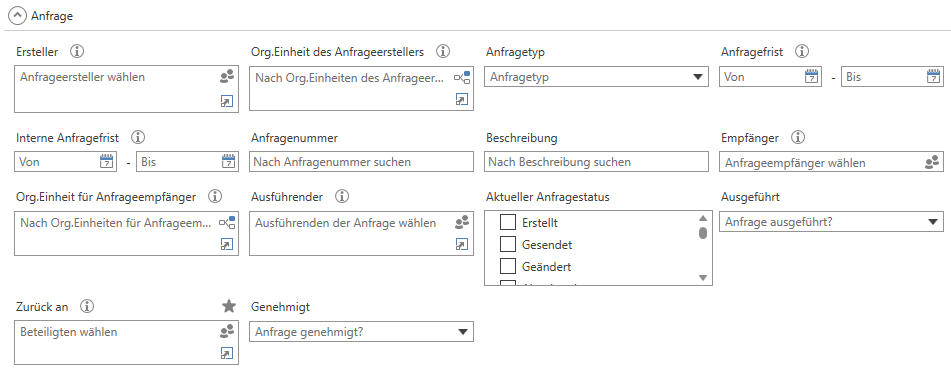951x390 pixels.
Task: Open calendar for Anfragefrist Von date
Action: [812, 76]
